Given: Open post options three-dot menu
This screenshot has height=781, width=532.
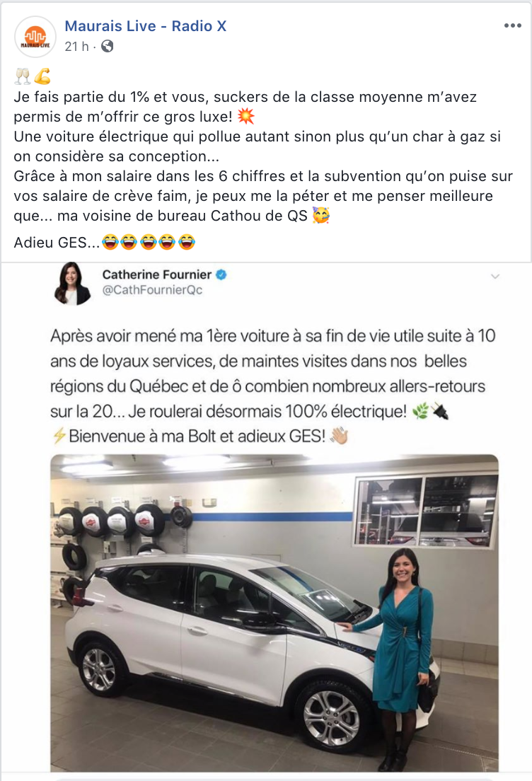Looking at the screenshot, I should pos(513,26).
